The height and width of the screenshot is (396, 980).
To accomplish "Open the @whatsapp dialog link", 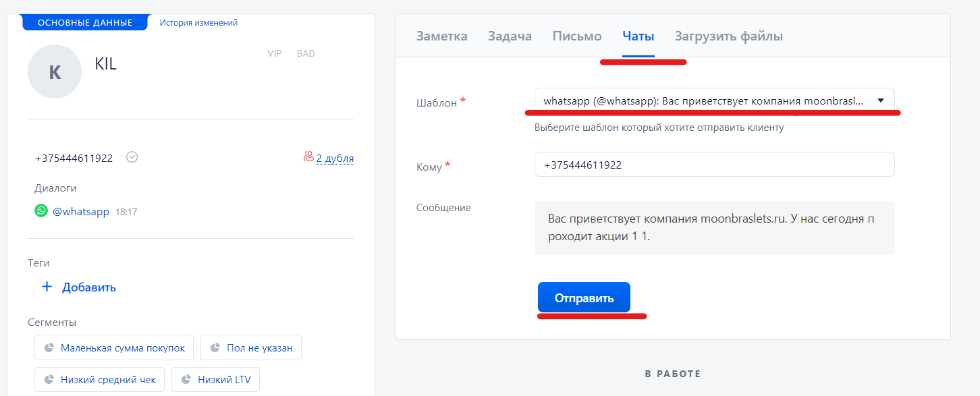I will pos(81,211).
